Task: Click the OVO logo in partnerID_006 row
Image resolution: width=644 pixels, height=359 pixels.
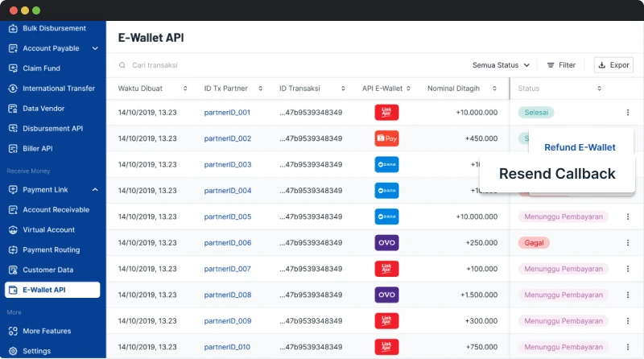Action: click(x=386, y=243)
